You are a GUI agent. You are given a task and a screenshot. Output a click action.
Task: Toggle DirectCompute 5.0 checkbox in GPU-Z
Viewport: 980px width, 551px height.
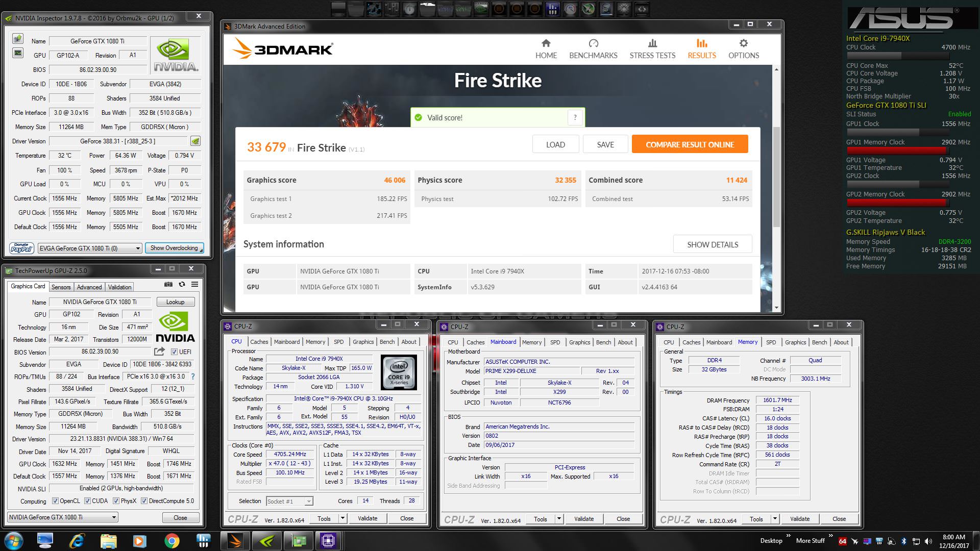(144, 501)
